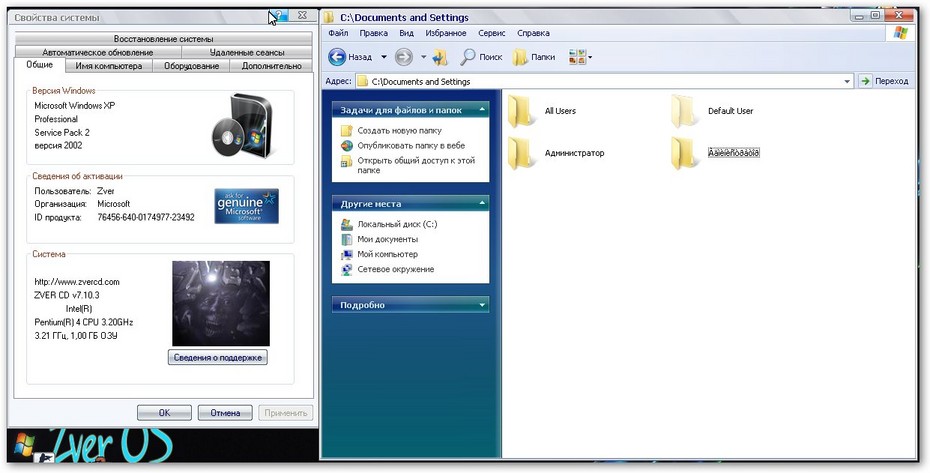
Task: Click the folder icon in address bar
Action: (362, 81)
